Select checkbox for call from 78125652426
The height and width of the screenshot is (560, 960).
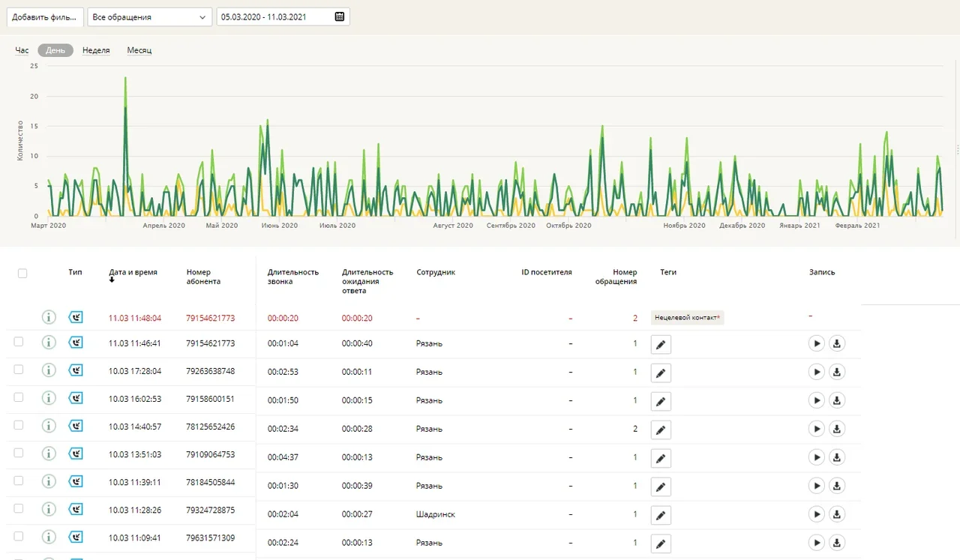coord(19,425)
